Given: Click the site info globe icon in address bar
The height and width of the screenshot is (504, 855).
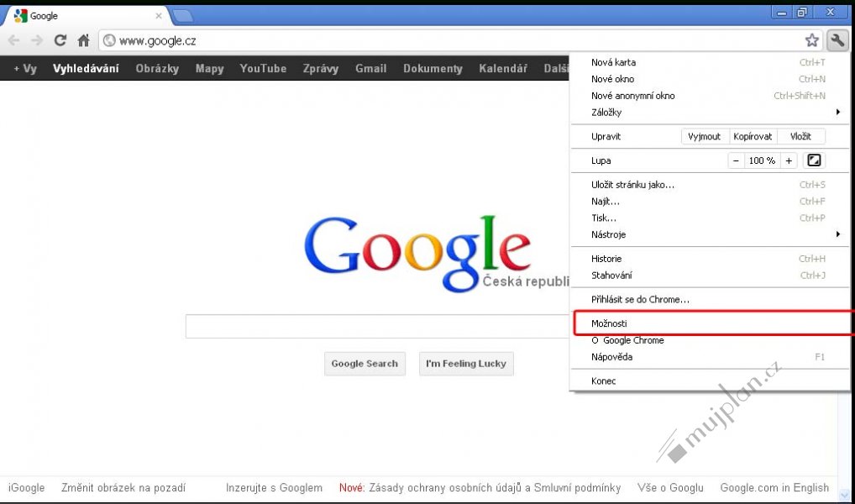Looking at the screenshot, I should [x=109, y=40].
